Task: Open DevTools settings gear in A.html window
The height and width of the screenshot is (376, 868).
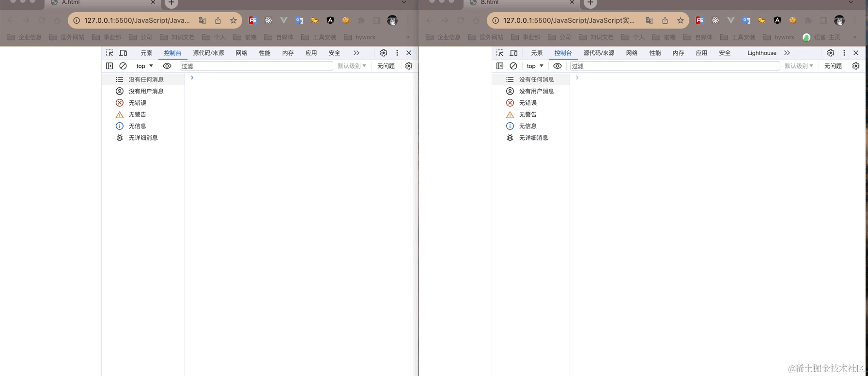Action: 384,53
